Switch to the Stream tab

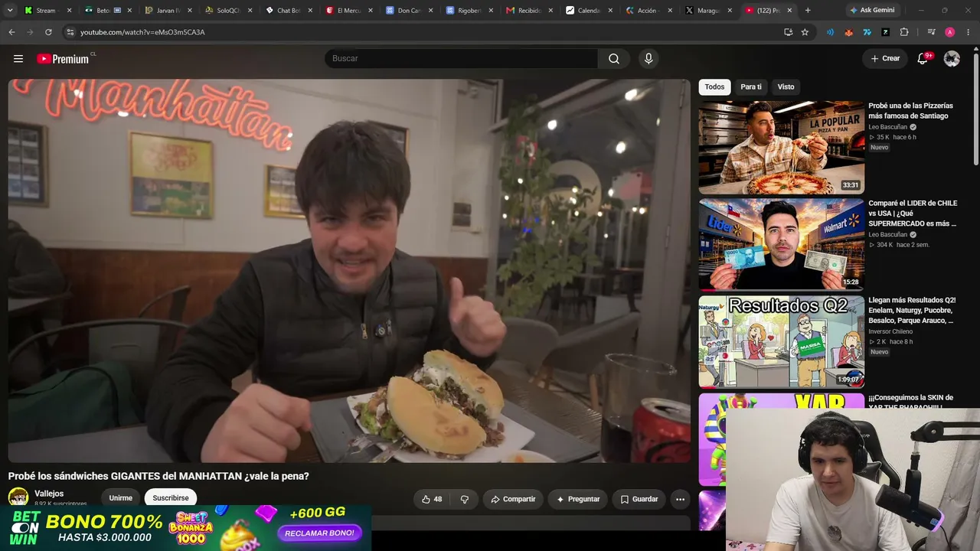(48, 11)
